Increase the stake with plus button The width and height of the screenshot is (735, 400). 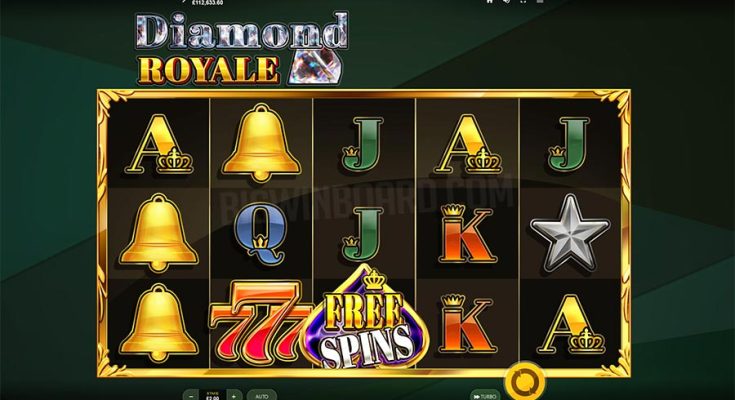tap(234, 395)
